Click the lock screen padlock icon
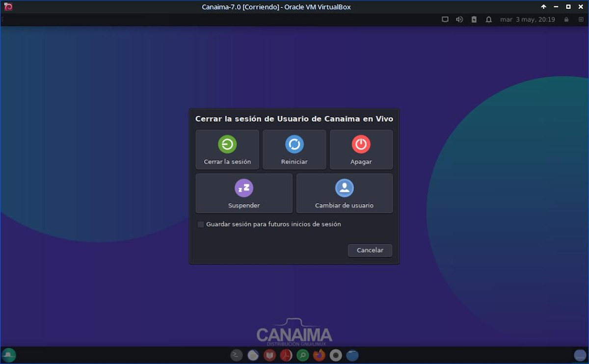Viewport: 589px width, 364px height. tap(566, 20)
